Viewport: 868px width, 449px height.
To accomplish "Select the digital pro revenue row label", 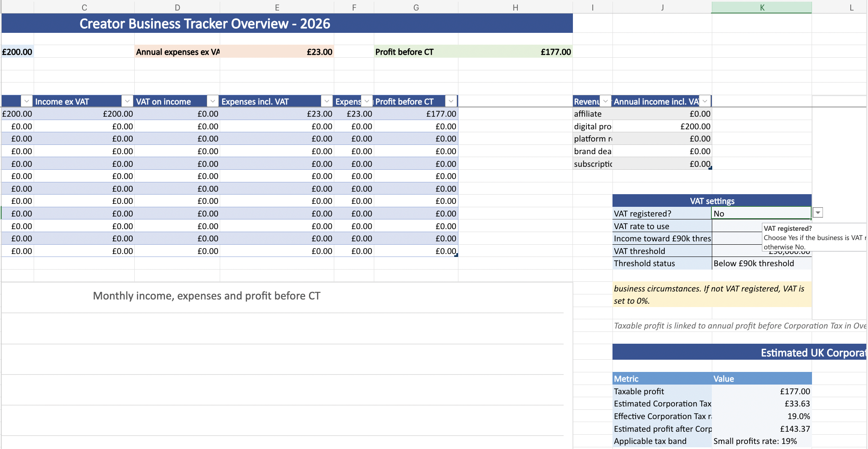I will 593,126.
